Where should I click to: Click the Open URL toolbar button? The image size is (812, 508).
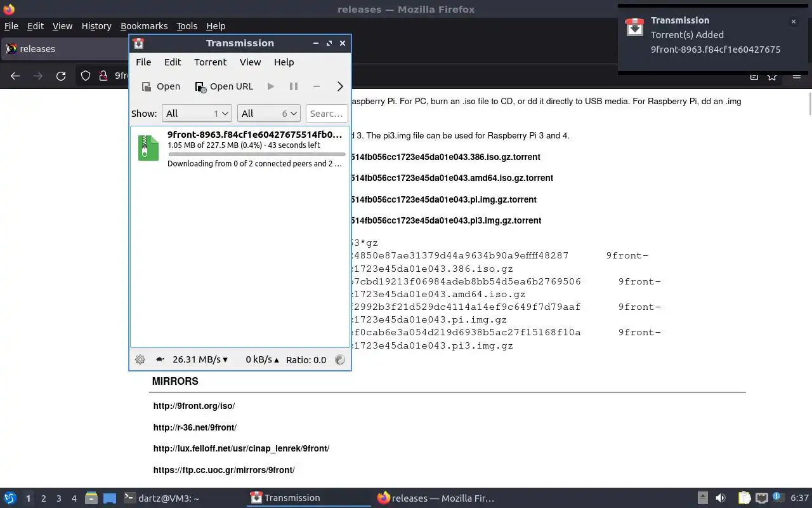pyautogui.click(x=224, y=86)
